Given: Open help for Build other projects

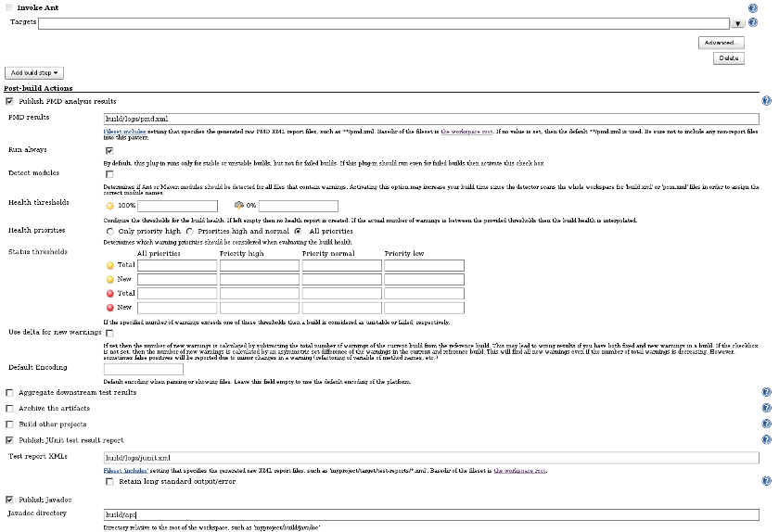Looking at the screenshot, I should coord(767,424).
